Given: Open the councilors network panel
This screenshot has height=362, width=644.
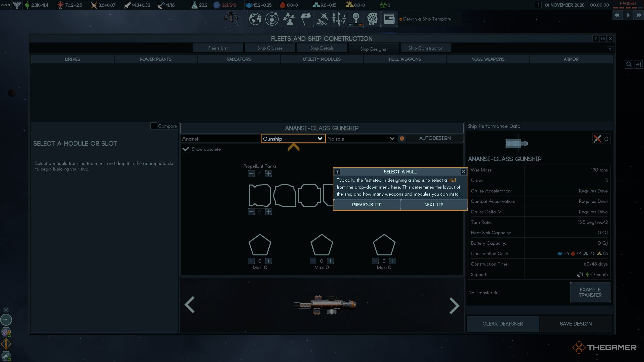Looking at the screenshot, I should 289,19.
